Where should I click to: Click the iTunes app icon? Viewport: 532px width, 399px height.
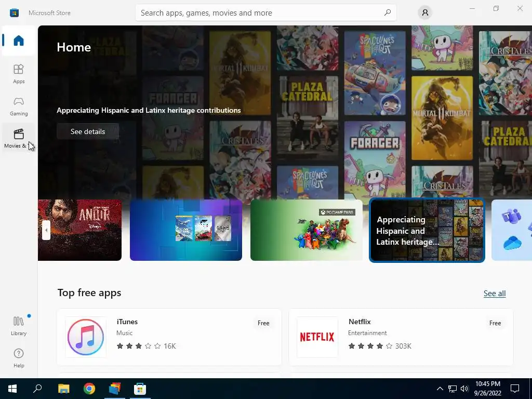86,337
